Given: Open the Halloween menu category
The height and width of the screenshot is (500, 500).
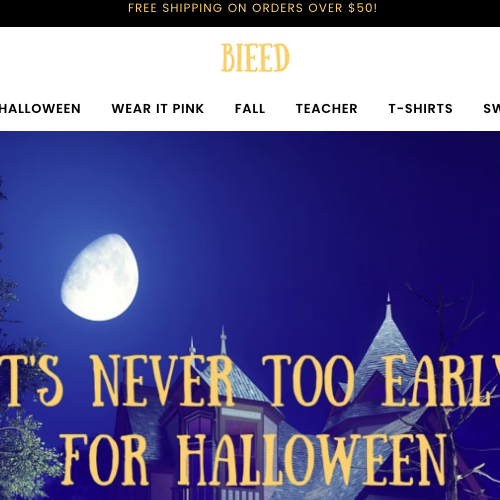Looking at the screenshot, I should (x=40, y=109).
